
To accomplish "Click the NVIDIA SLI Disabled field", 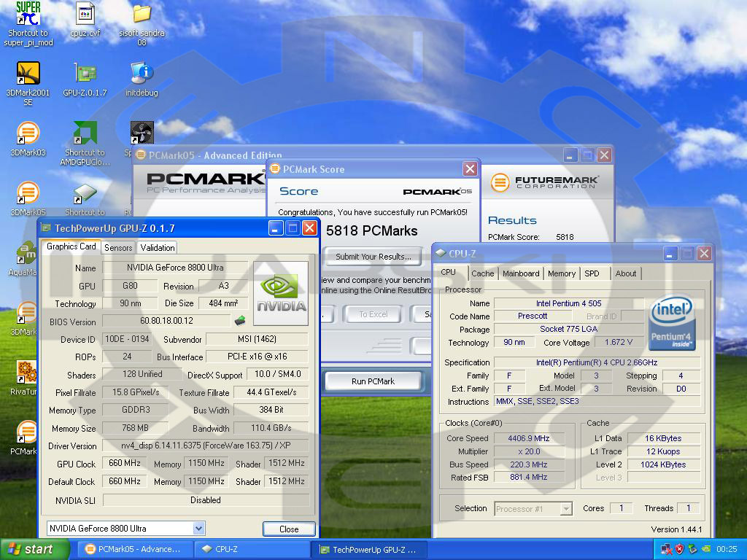I will click(205, 500).
